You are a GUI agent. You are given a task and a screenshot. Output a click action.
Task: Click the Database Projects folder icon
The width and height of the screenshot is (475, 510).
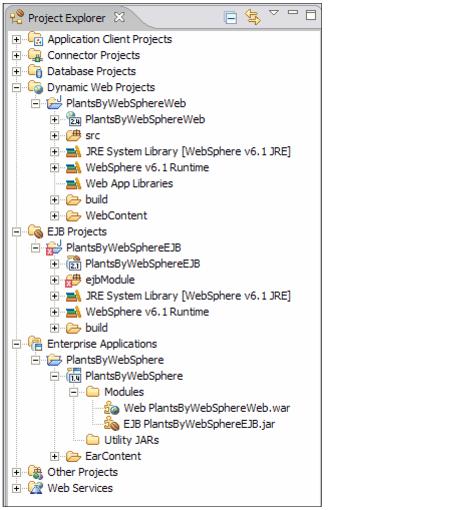tap(35, 71)
